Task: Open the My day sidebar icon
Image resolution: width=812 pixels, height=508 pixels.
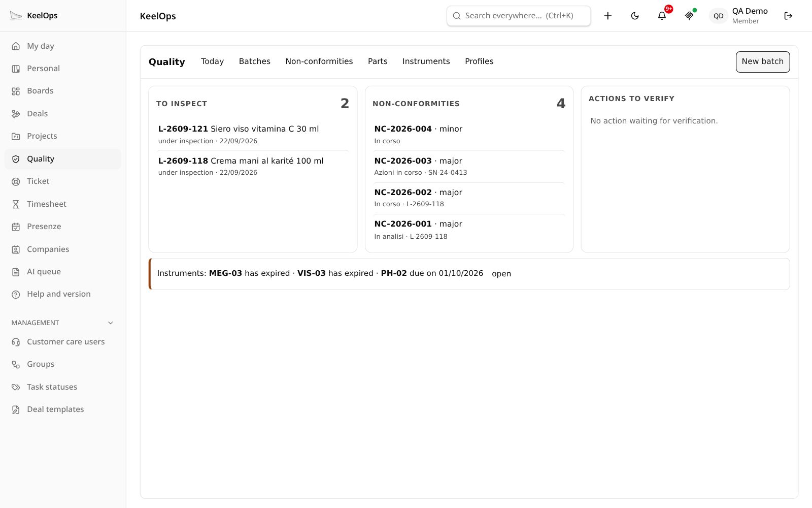Action: pyautogui.click(x=16, y=46)
